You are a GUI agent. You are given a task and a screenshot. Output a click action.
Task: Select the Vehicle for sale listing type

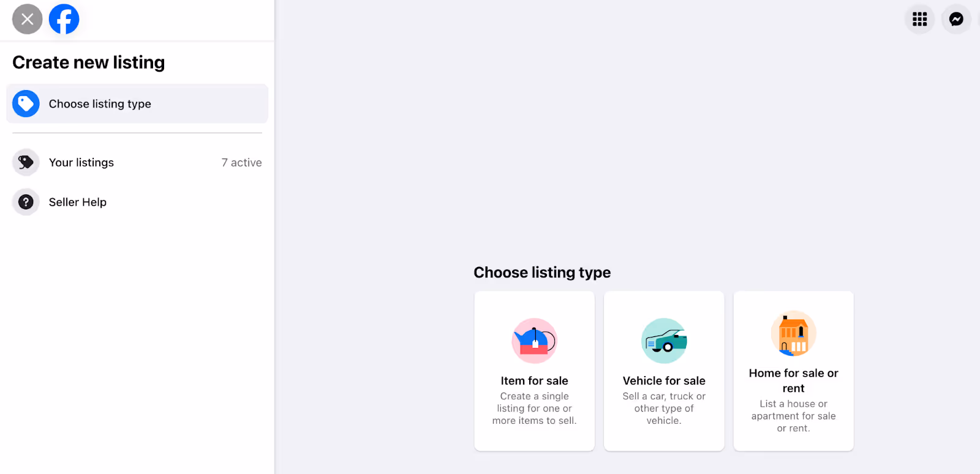coord(663,371)
